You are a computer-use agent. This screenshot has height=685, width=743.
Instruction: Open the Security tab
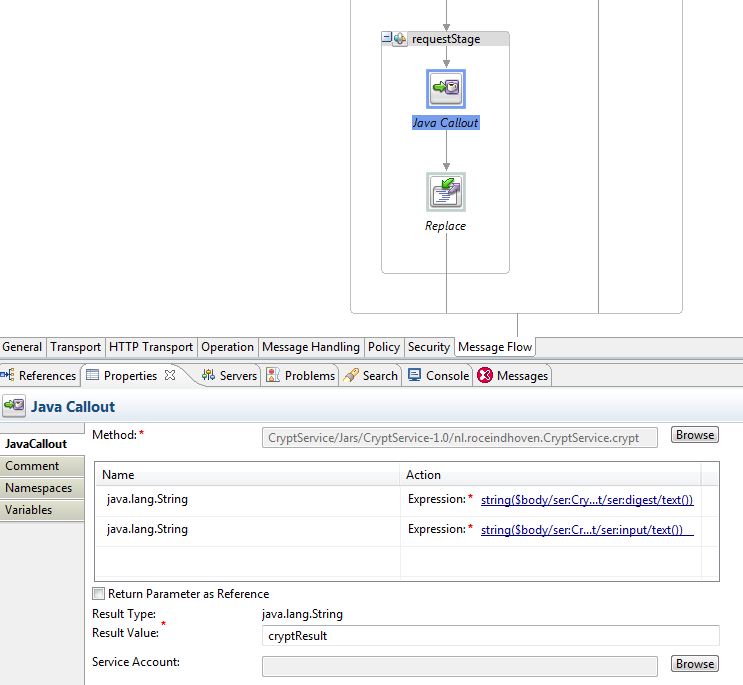pos(428,347)
